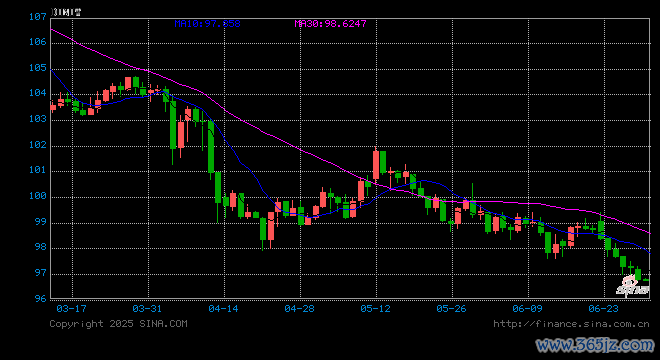Click the 100 price axis label
This screenshot has height=360, width=660.
tap(37, 196)
